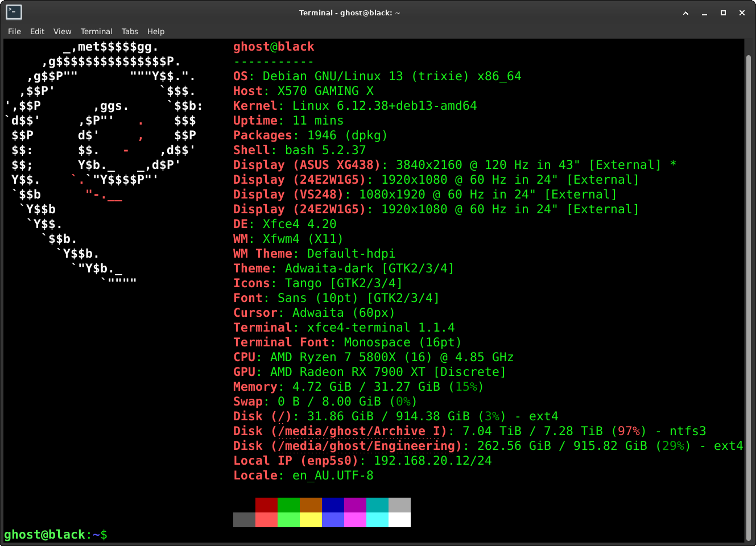Screen dimensions: 756x546
Task: Click the CPU line 'AMD Ryzen 7 5800X'
Action: point(333,357)
